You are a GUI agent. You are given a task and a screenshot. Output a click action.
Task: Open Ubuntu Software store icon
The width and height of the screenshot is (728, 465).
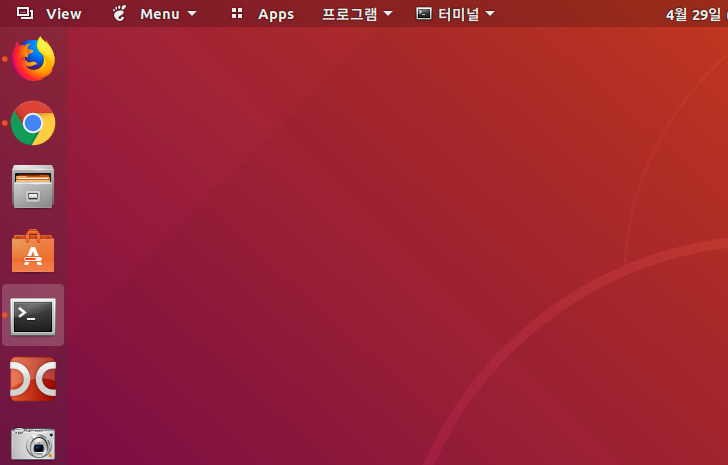[33, 251]
